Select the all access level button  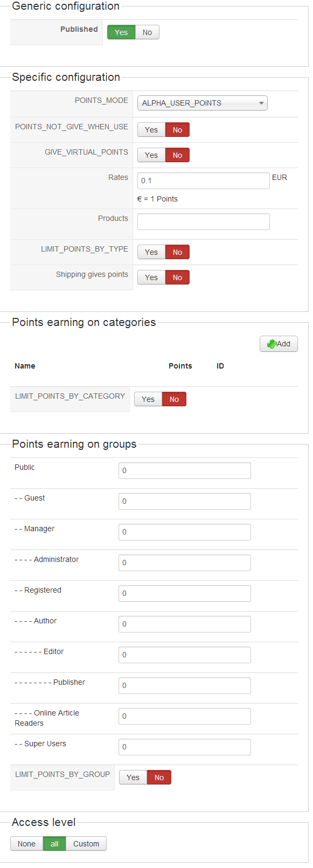(x=54, y=844)
